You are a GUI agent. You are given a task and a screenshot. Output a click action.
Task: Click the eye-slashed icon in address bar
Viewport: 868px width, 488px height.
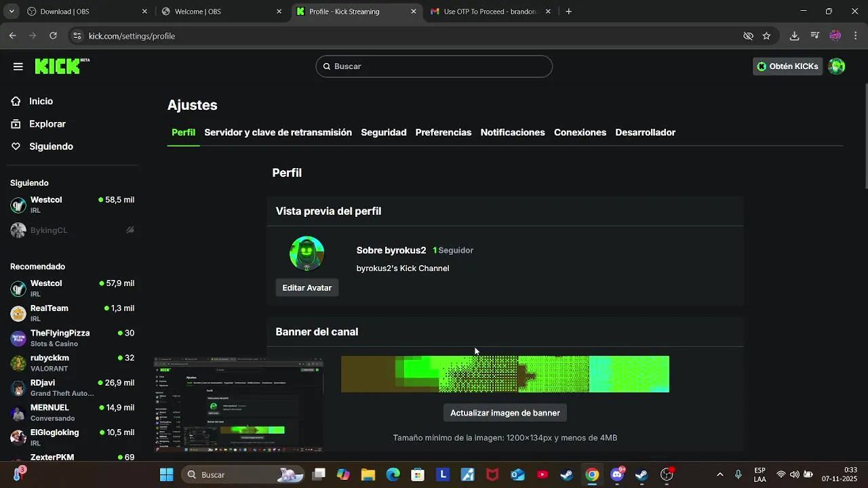[x=748, y=36]
